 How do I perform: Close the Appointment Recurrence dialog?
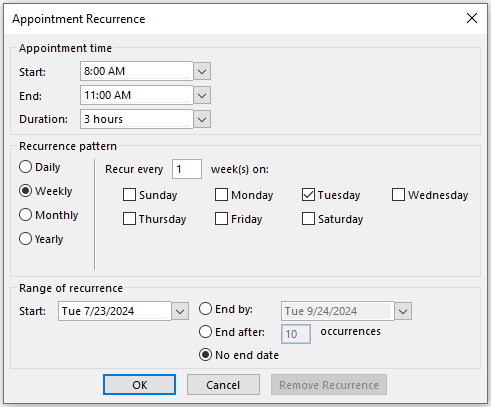(472, 18)
